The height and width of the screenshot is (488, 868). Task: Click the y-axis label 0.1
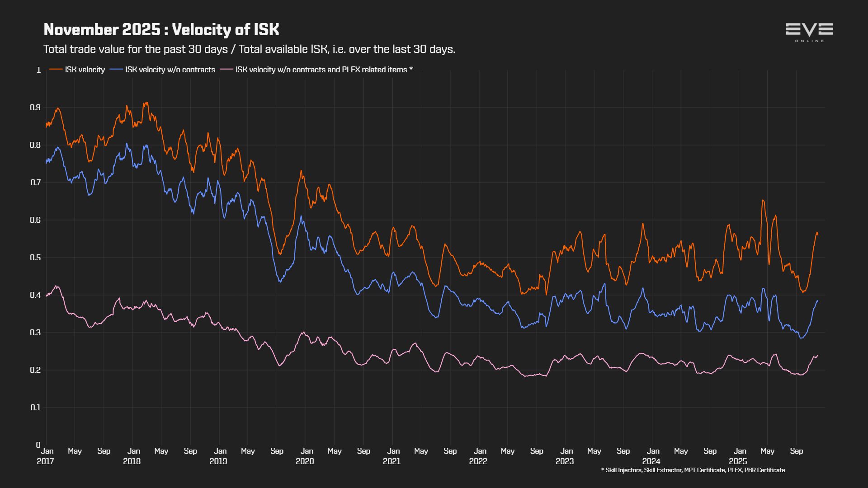35,408
